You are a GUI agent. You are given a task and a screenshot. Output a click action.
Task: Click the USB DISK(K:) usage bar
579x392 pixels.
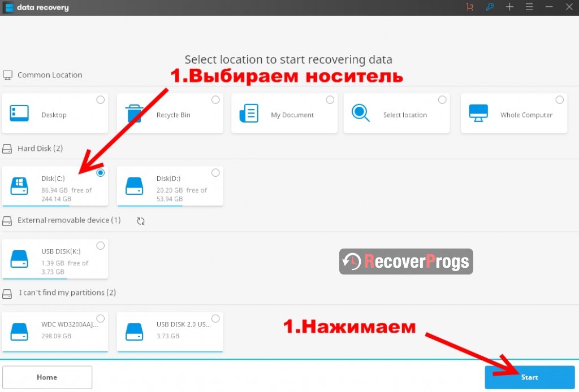coord(55,278)
